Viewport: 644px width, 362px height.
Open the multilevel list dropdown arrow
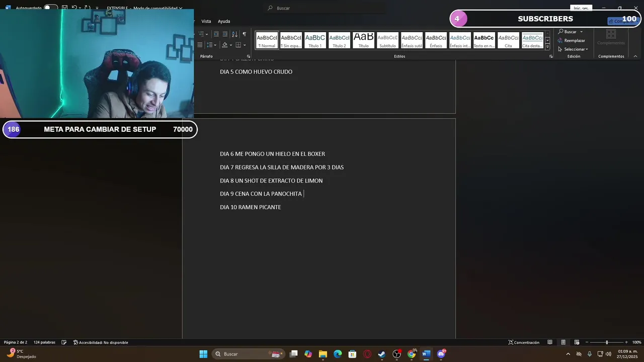207,34
